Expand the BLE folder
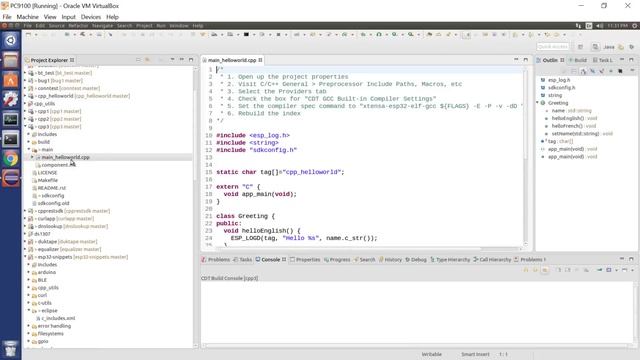This screenshot has width=640, height=360. (29, 280)
